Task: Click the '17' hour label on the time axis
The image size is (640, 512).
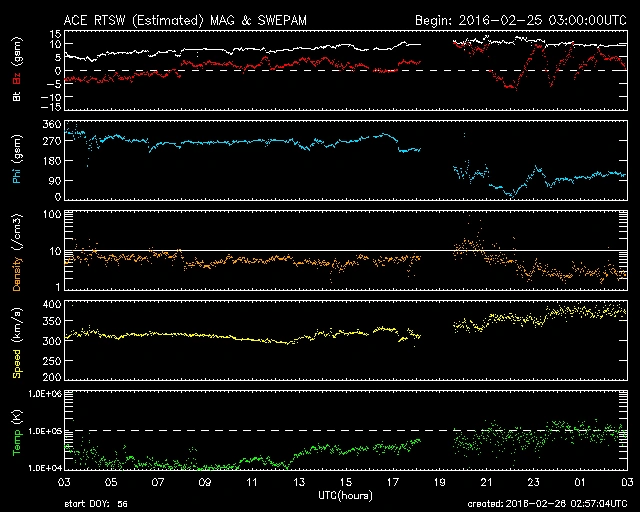Action: (393, 483)
